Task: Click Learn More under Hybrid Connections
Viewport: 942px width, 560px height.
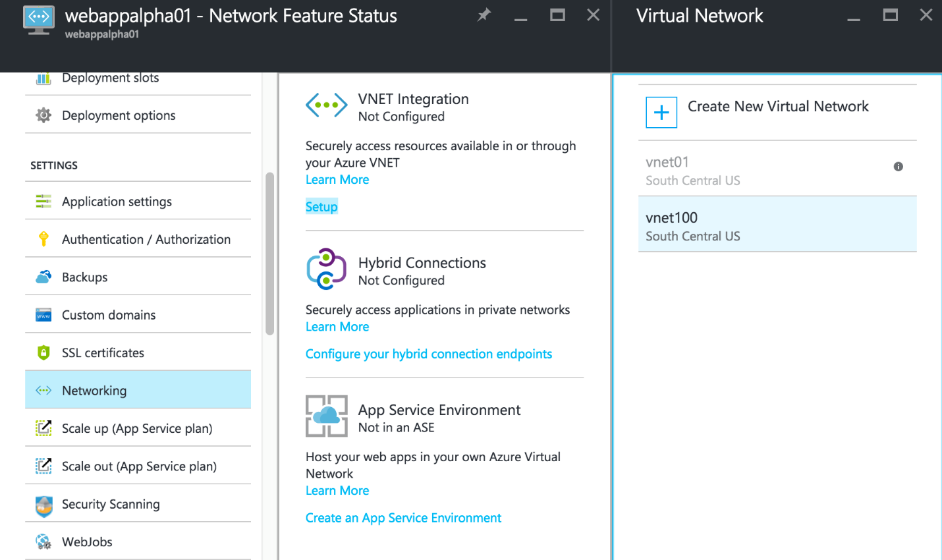Action: coord(337,327)
